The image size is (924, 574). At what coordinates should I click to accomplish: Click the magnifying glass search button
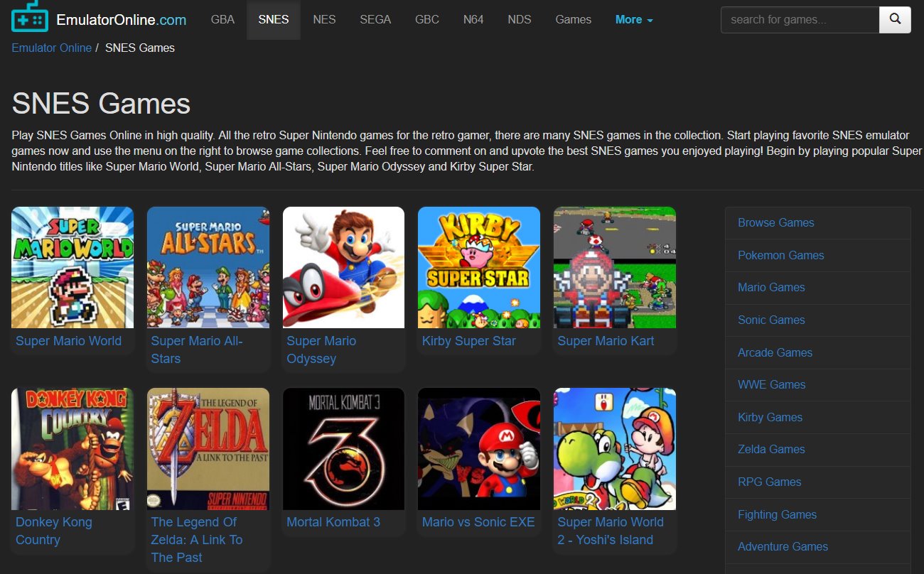(895, 20)
